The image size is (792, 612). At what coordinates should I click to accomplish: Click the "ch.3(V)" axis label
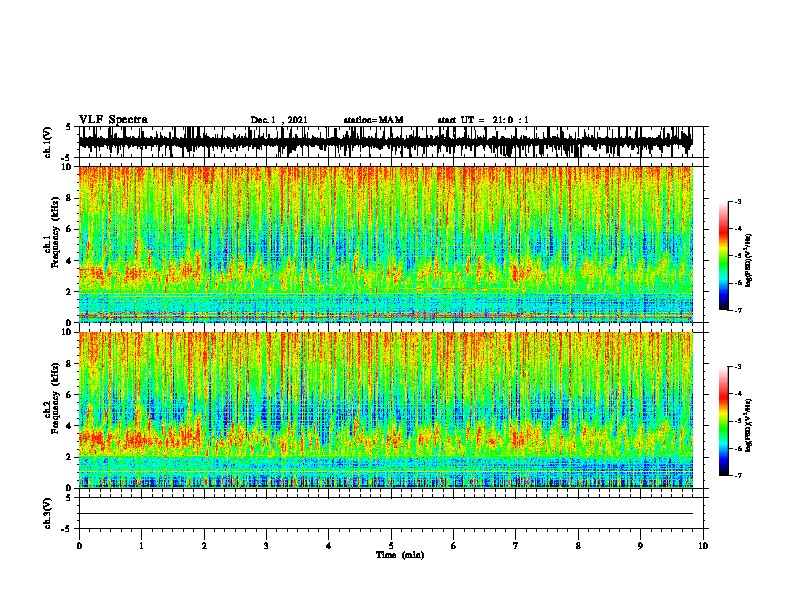click(48, 513)
